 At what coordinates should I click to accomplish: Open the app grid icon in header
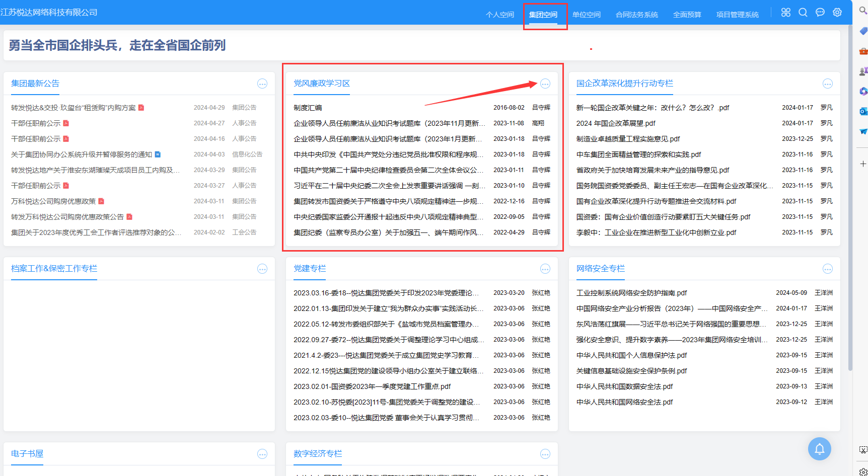[785, 13]
